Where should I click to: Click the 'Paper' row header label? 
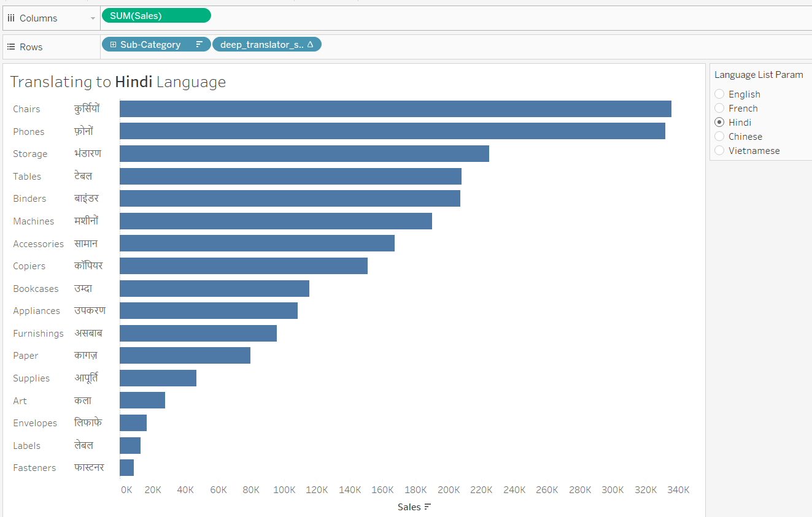coord(26,356)
